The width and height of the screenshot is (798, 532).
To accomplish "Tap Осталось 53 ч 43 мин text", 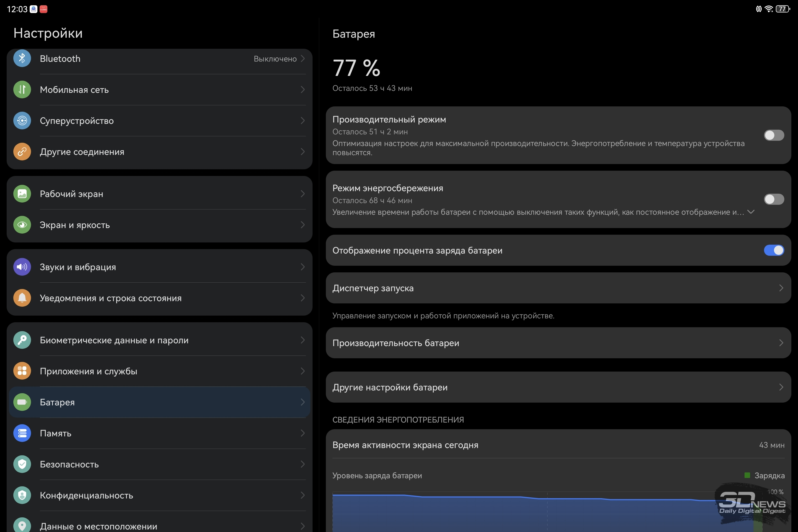I will pyautogui.click(x=372, y=88).
